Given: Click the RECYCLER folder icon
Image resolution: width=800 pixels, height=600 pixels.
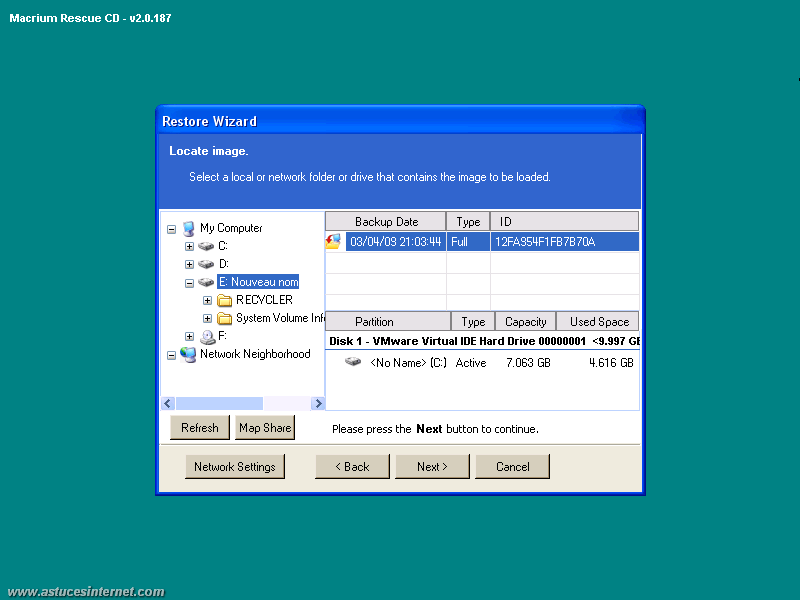Looking at the screenshot, I should point(224,301).
